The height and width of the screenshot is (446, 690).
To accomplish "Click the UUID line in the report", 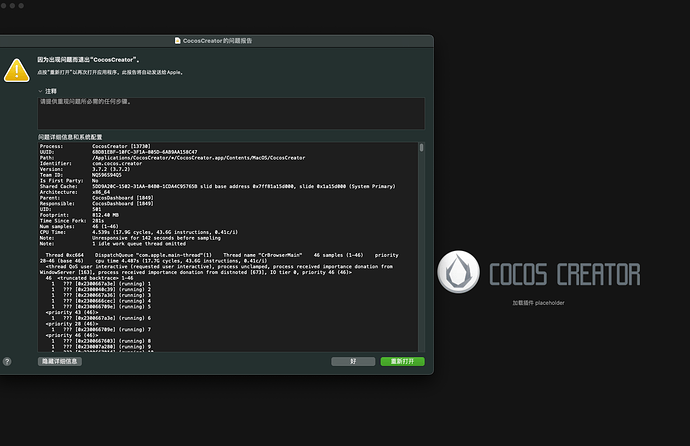I will 118,152.
